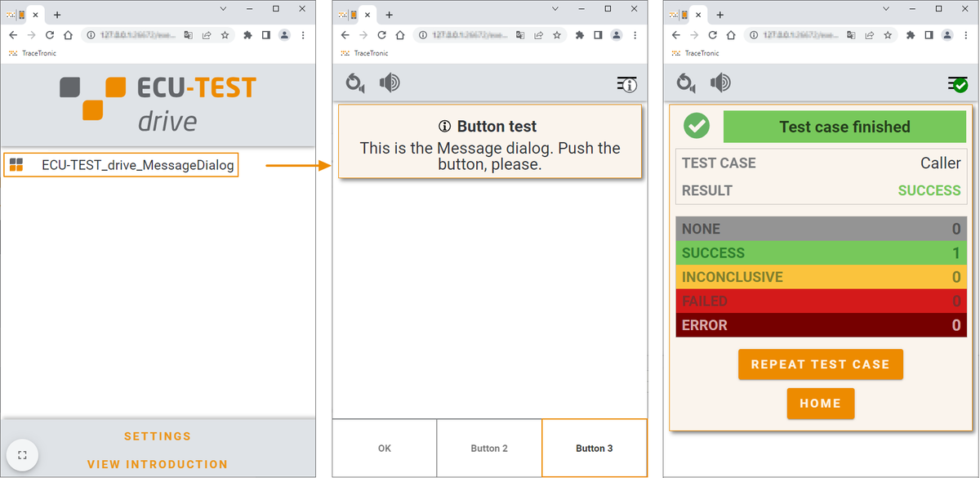This screenshot has width=980, height=478.
Task: Select the TEST CASE Caller row
Action: [822, 163]
